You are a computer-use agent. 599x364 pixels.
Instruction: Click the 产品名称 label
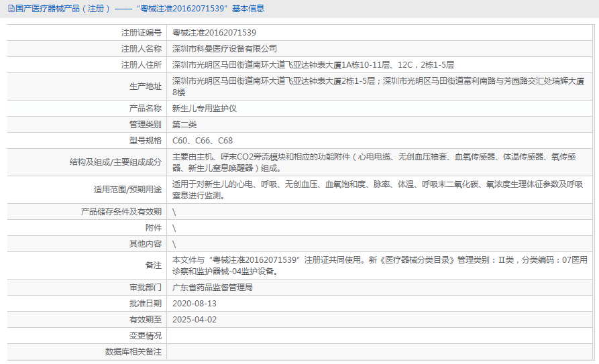point(146,109)
